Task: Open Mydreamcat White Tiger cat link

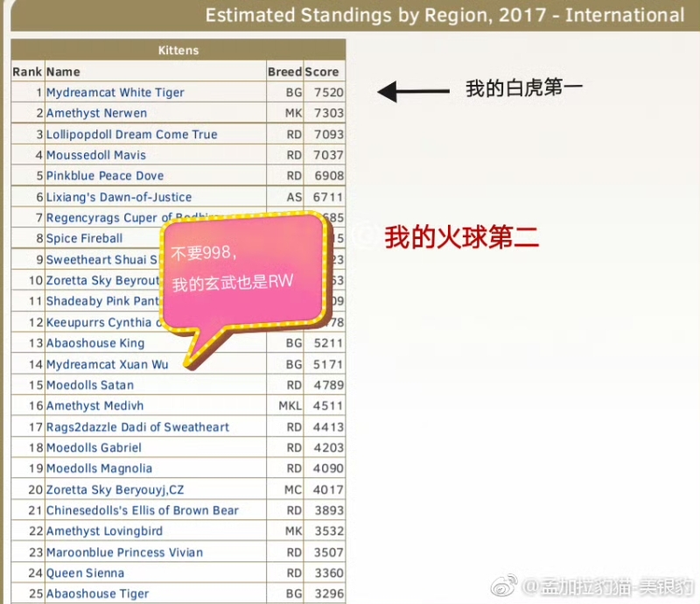Action: coord(115,93)
